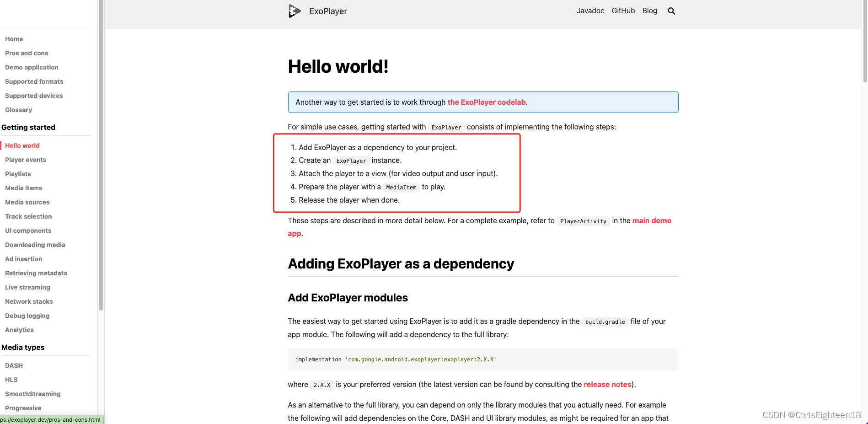The image size is (868, 424).
Task: Click the ExoPlayer site title
Action: pyautogui.click(x=328, y=11)
